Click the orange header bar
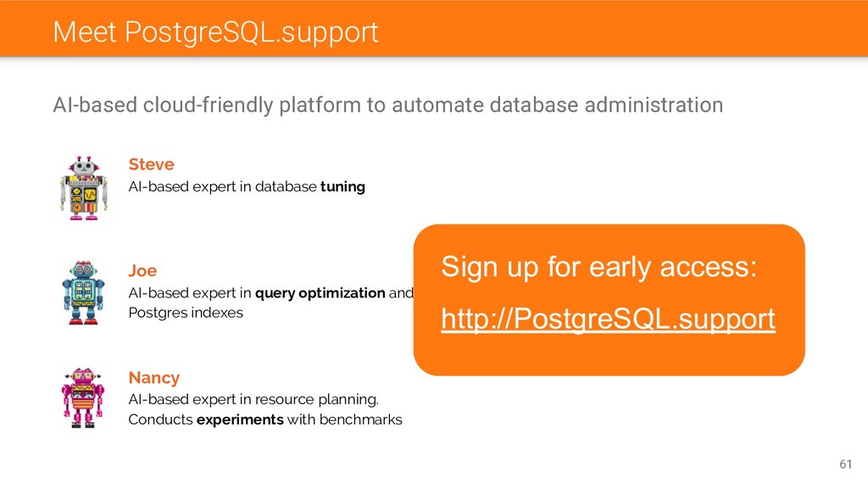 tap(434, 28)
